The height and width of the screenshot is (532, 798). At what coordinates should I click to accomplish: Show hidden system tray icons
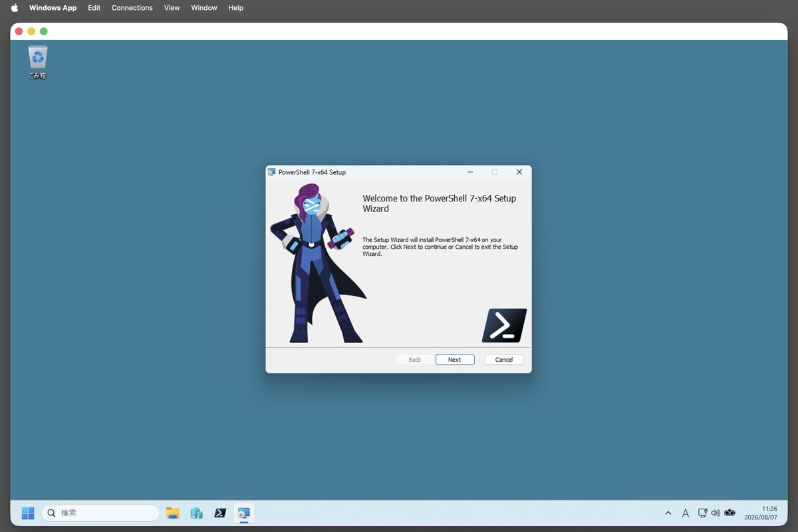668,513
